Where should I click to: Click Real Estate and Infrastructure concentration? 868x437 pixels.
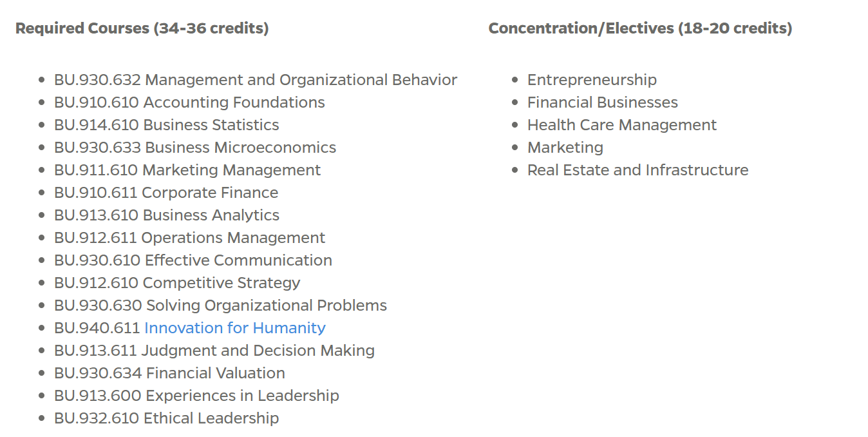(x=637, y=170)
